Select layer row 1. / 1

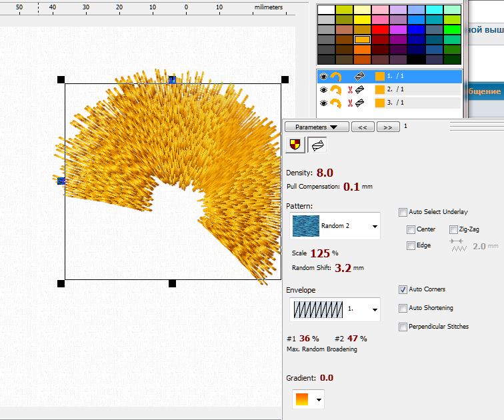[389, 77]
